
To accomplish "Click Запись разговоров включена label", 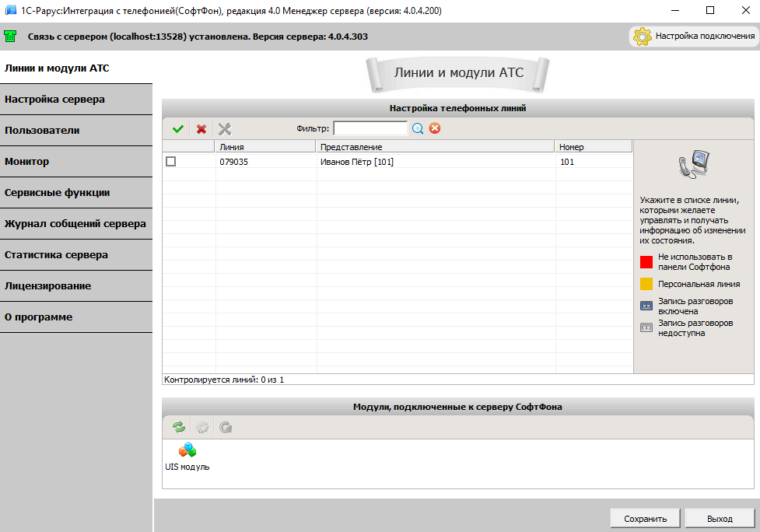I will [x=695, y=306].
